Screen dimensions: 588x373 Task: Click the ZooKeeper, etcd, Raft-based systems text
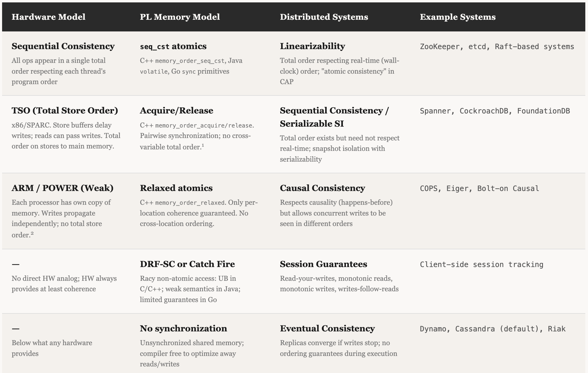(x=497, y=47)
